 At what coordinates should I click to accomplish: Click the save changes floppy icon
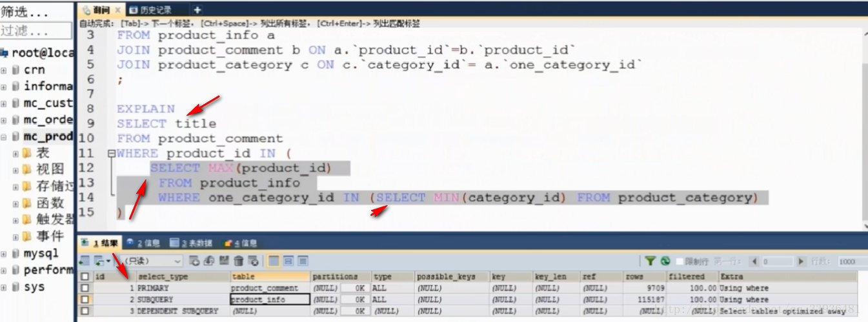pyautogui.click(x=224, y=261)
